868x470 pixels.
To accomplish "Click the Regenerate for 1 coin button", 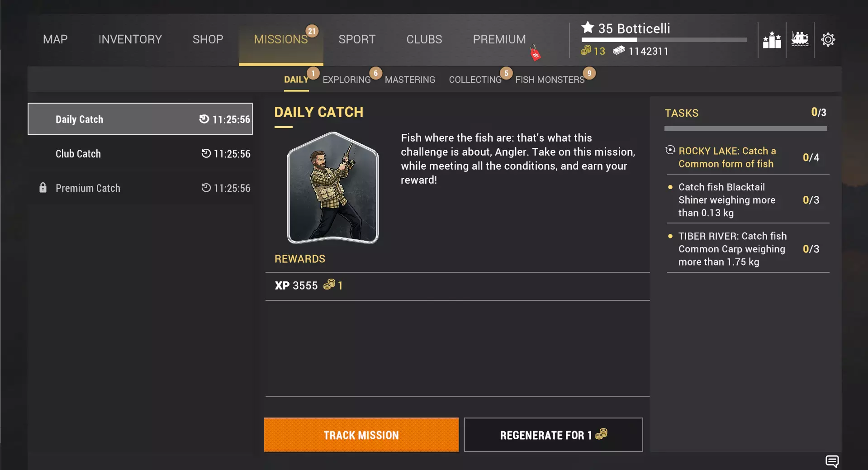I will [553, 435].
